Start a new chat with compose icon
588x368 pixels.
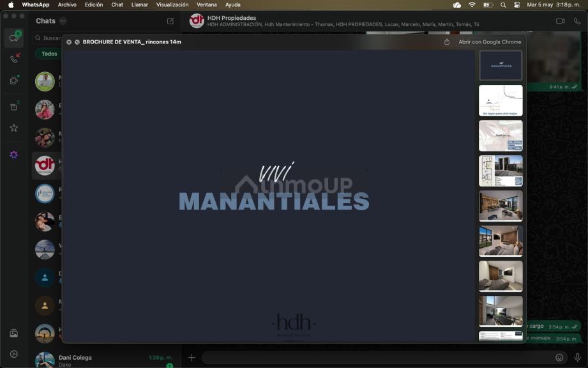[170, 21]
